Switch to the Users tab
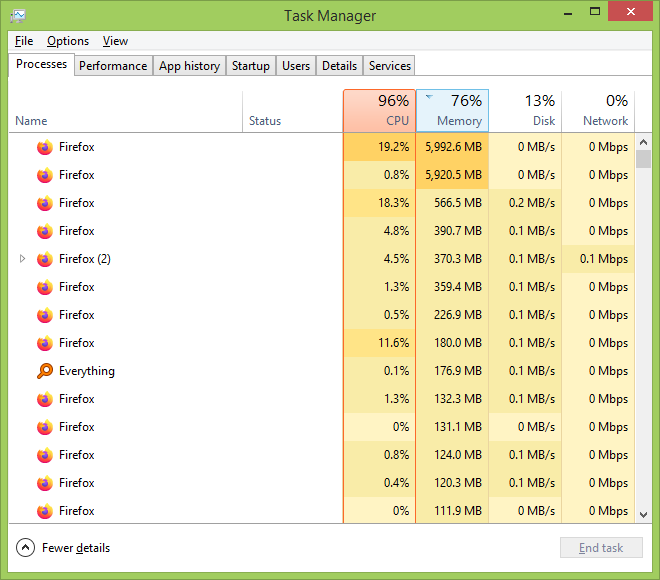The height and width of the screenshot is (580, 660). tap(296, 66)
